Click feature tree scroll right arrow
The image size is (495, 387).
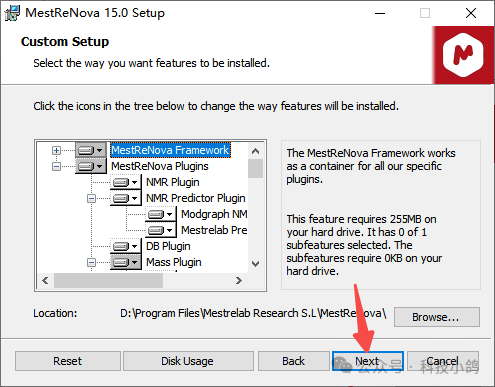(x=239, y=281)
